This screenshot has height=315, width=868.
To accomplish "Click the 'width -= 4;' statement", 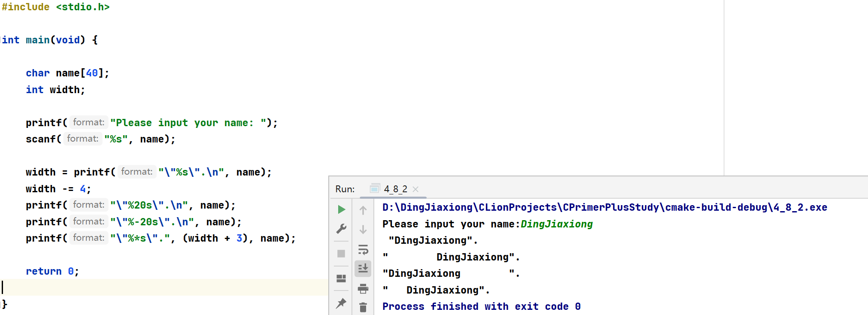I will tap(58, 189).
